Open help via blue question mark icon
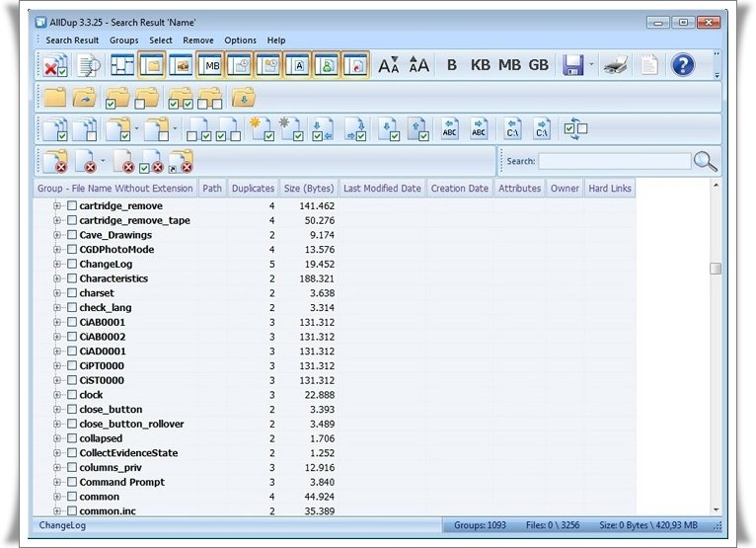 pyautogui.click(x=683, y=65)
